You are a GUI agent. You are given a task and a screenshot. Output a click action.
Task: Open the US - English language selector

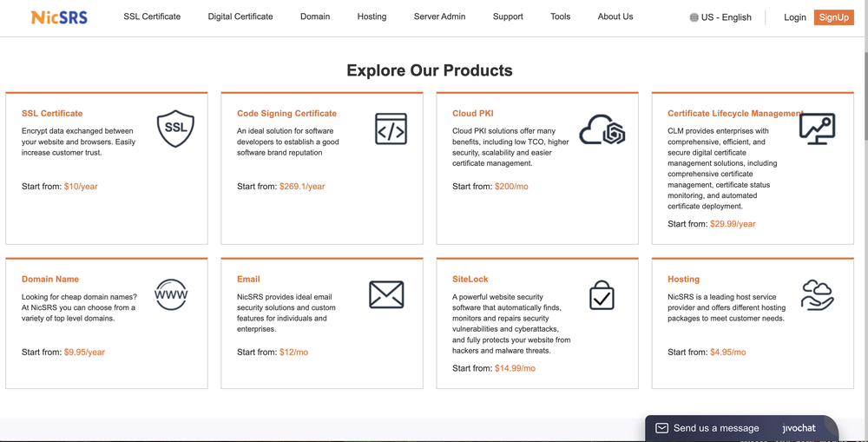point(720,17)
